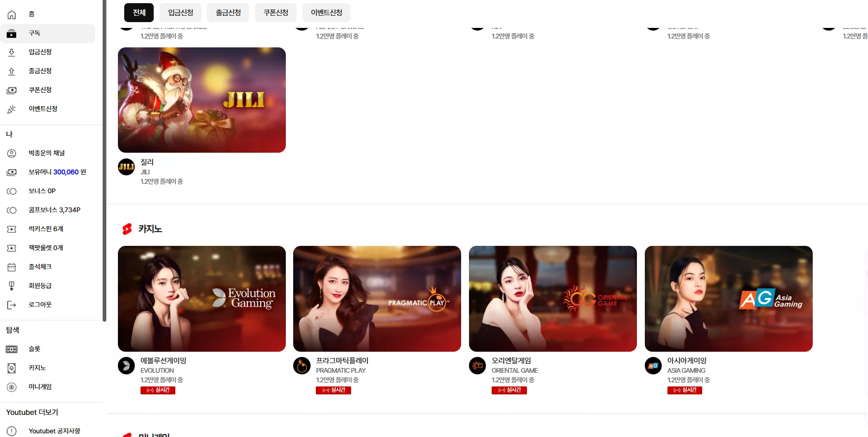
Task: Click the sidebar vertical scrollbar
Action: pyautogui.click(x=104, y=161)
